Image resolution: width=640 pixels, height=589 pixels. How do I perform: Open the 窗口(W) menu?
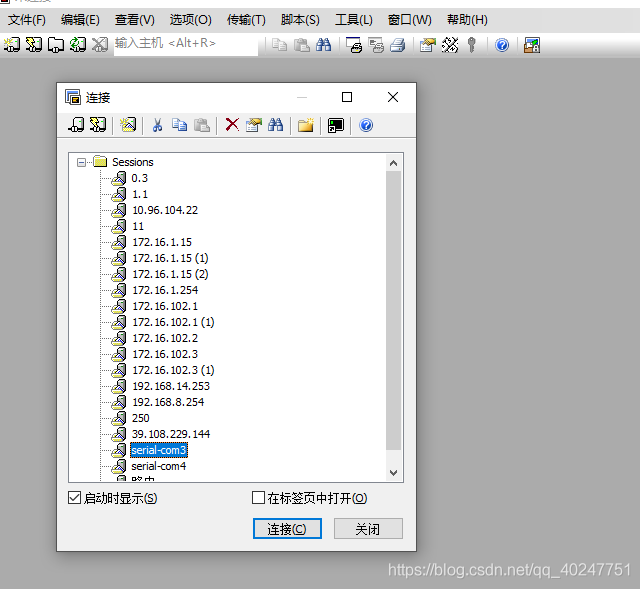click(409, 20)
